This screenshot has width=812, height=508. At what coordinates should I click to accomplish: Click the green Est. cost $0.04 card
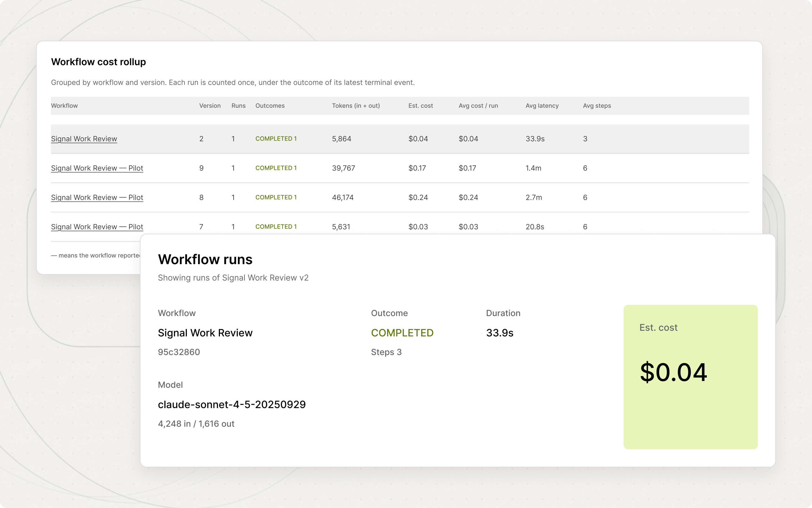[x=690, y=377]
